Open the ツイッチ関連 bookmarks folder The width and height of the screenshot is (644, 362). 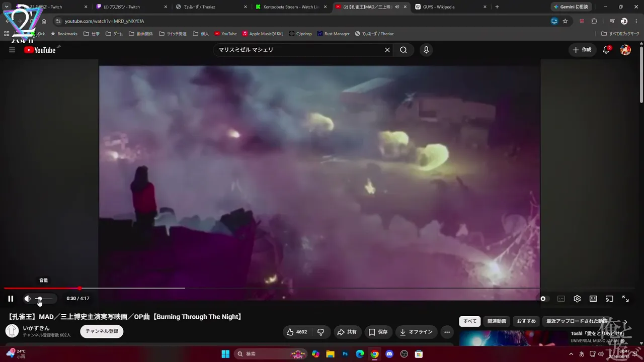point(173,34)
